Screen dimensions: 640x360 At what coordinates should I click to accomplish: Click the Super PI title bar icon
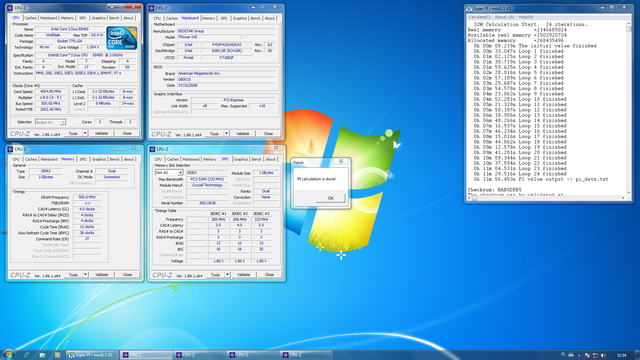pos(469,8)
